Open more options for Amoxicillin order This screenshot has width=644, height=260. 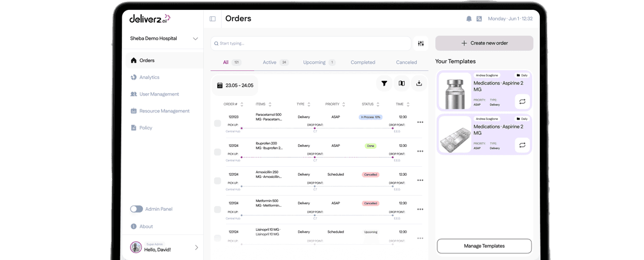420,180
